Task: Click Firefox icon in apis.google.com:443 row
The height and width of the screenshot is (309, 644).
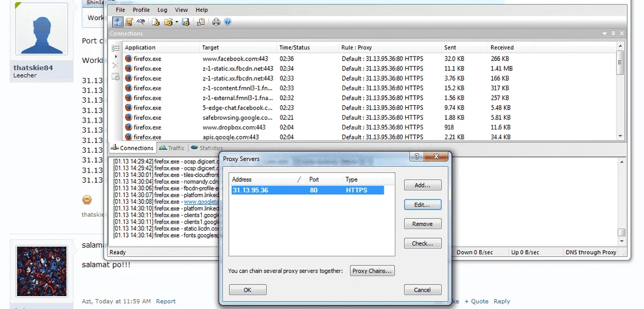Action: [x=129, y=137]
